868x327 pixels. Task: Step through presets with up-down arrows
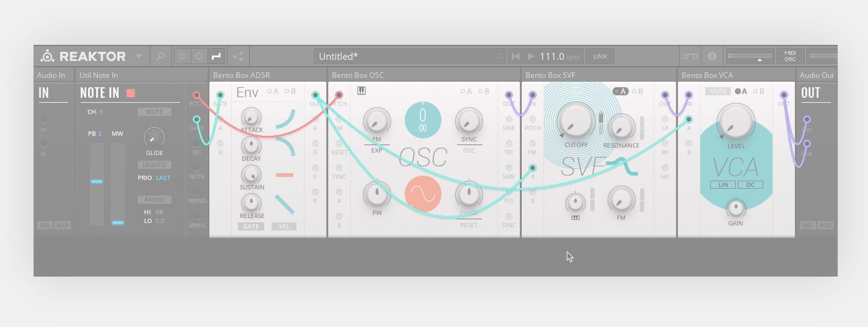[x=499, y=57]
